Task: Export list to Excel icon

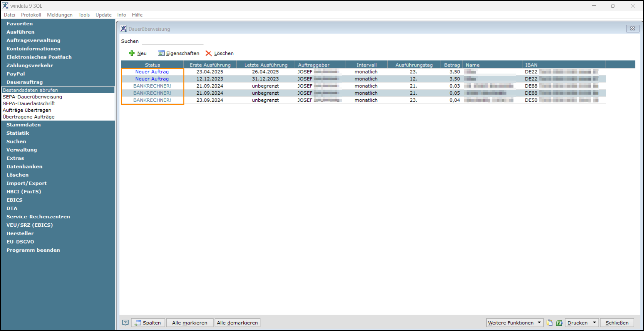Action: 559,323
